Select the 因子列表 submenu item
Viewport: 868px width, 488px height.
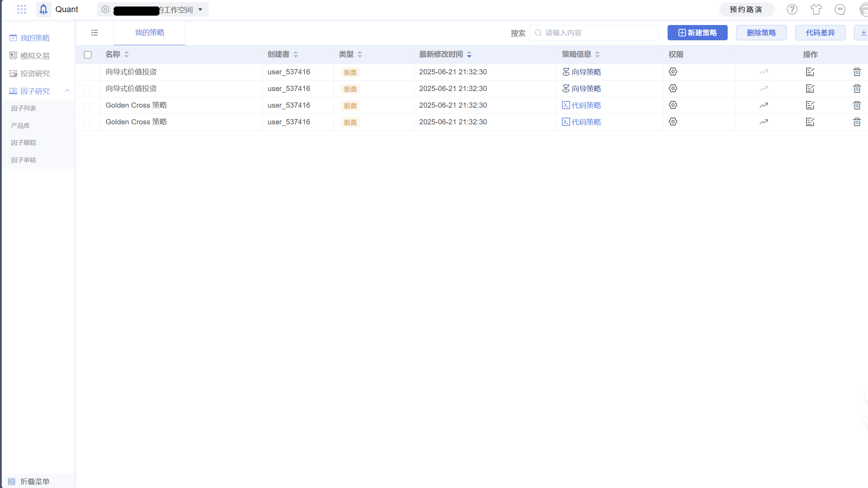[x=24, y=108]
